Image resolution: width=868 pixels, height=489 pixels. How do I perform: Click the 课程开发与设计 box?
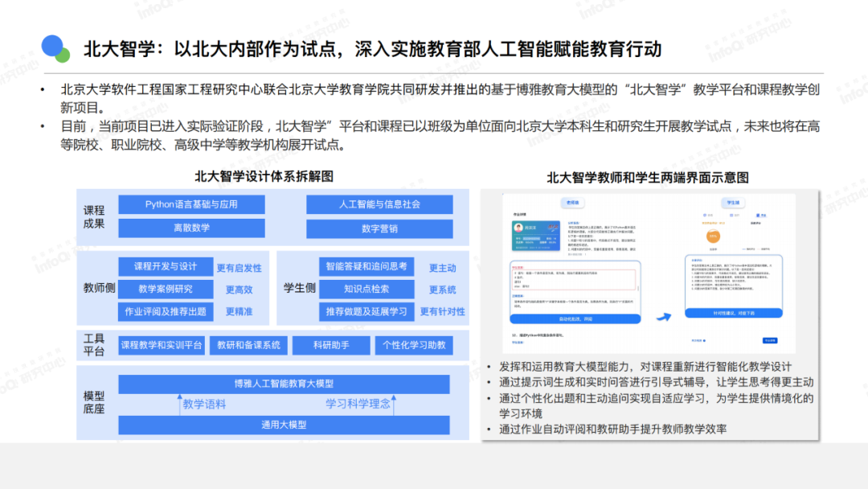pyautogui.click(x=166, y=266)
